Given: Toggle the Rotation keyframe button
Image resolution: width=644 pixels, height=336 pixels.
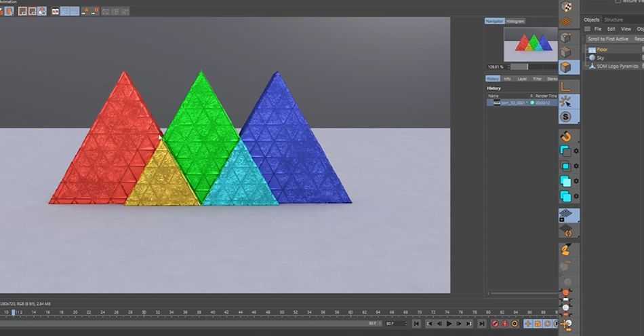Looking at the screenshot, I should tap(548, 324).
